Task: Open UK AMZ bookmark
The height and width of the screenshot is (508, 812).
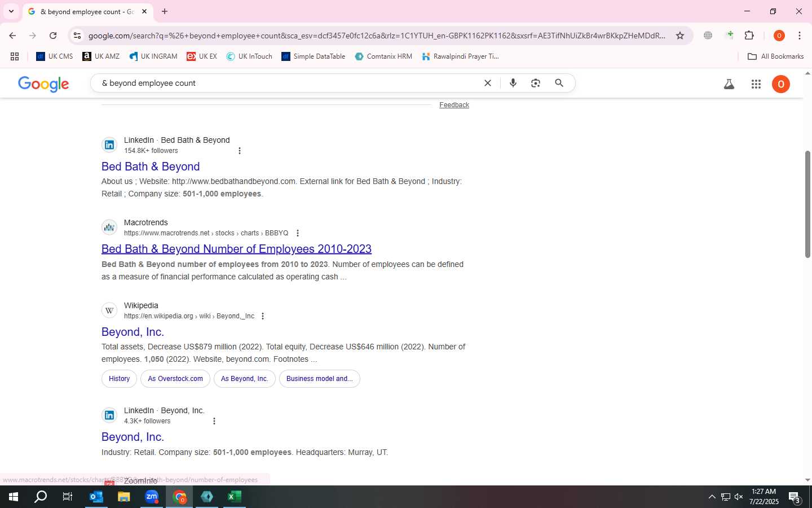Action: click(x=101, y=56)
